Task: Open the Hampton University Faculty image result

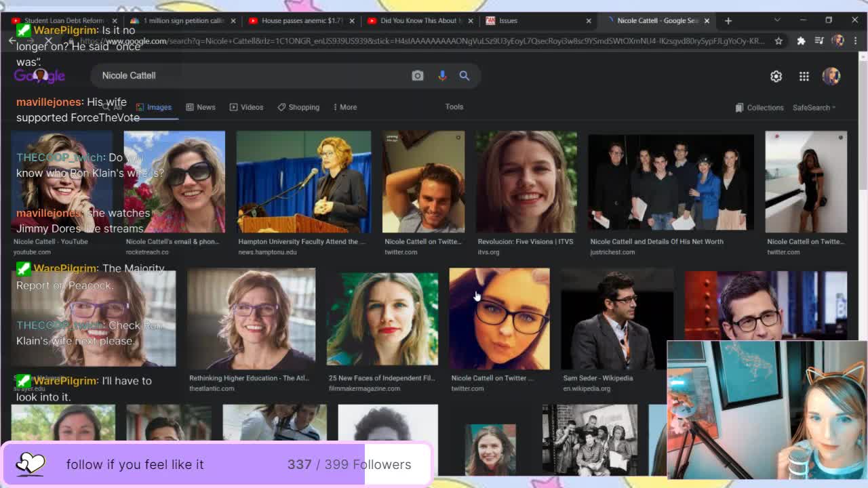Action: coord(303,182)
